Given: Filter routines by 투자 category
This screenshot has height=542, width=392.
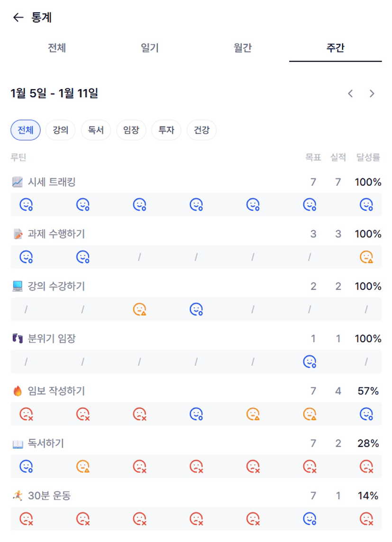Looking at the screenshot, I should pos(166,130).
